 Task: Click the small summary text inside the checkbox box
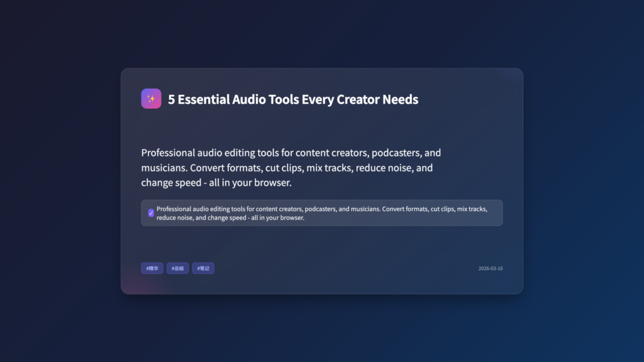point(322,213)
